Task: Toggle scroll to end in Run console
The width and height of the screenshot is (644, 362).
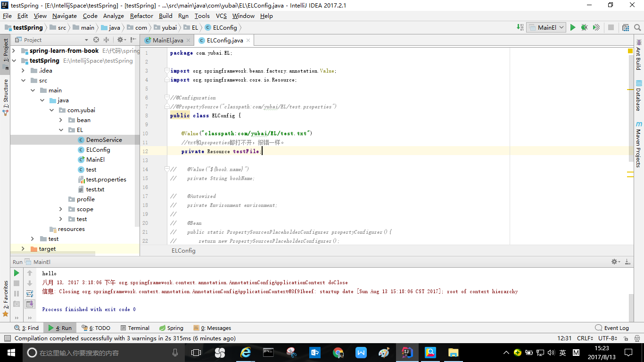Action: pos(30,304)
